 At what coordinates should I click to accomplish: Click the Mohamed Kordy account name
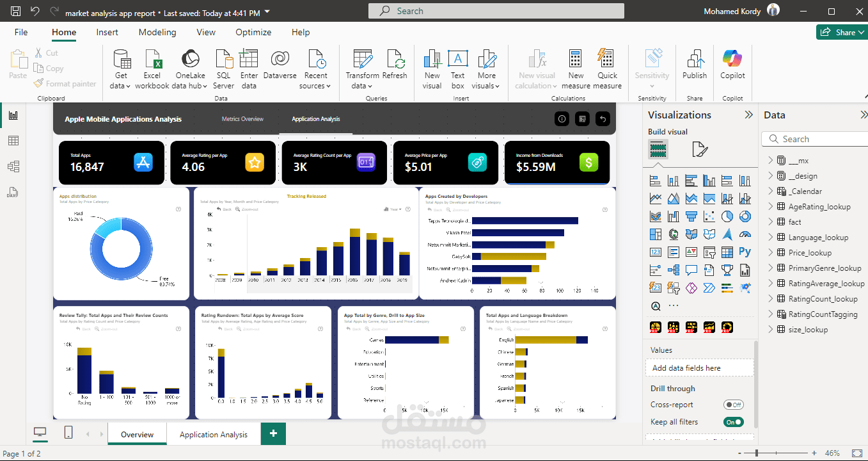pyautogui.click(x=732, y=12)
